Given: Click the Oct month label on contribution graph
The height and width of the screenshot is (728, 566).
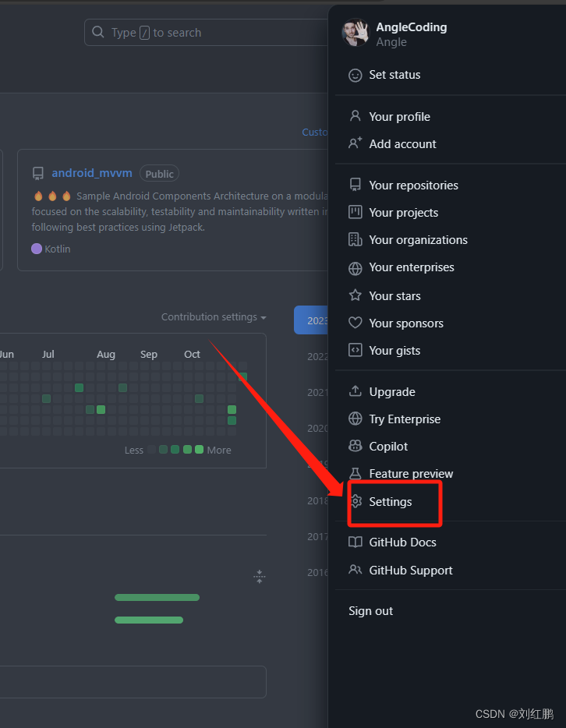Looking at the screenshot, I should pyautogui.click(x=192, y=354).
